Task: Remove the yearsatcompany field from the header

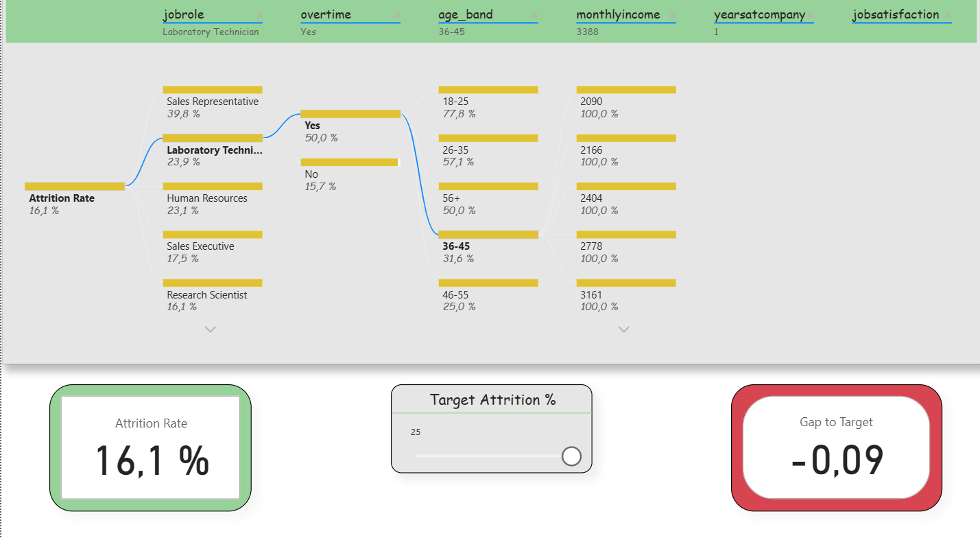Action: [811, 14]
